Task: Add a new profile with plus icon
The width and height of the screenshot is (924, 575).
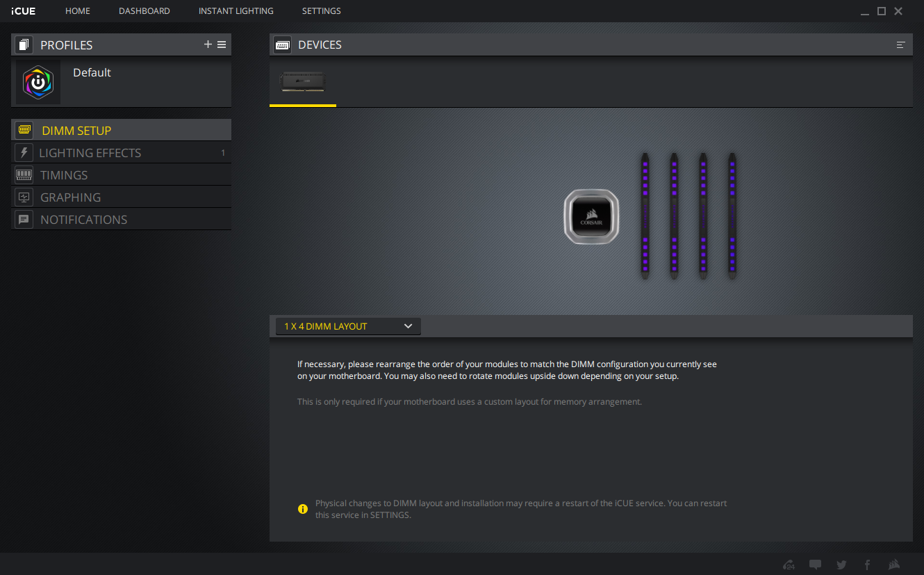Action: [208, 44]
